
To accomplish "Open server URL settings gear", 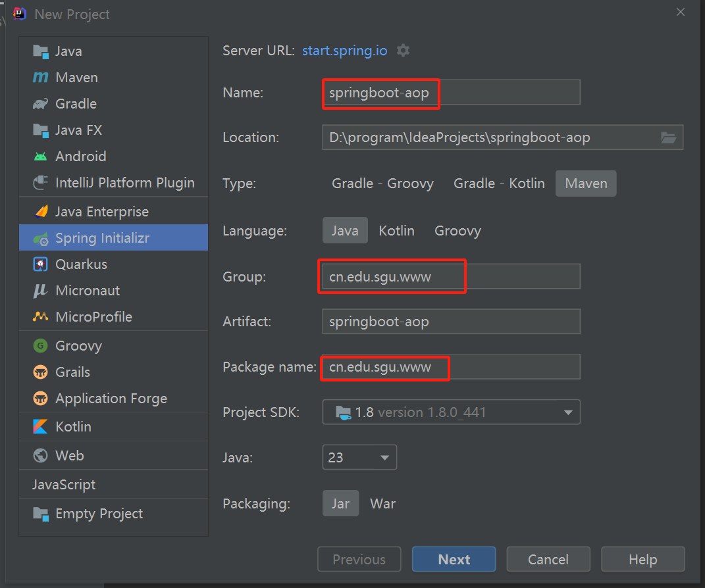I will pyautogui.click(x=404, y=50).
